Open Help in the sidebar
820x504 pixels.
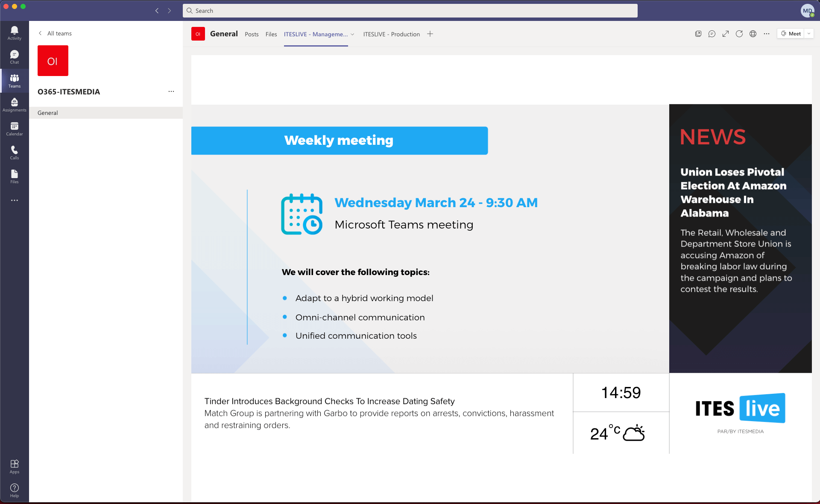point(15,490)
